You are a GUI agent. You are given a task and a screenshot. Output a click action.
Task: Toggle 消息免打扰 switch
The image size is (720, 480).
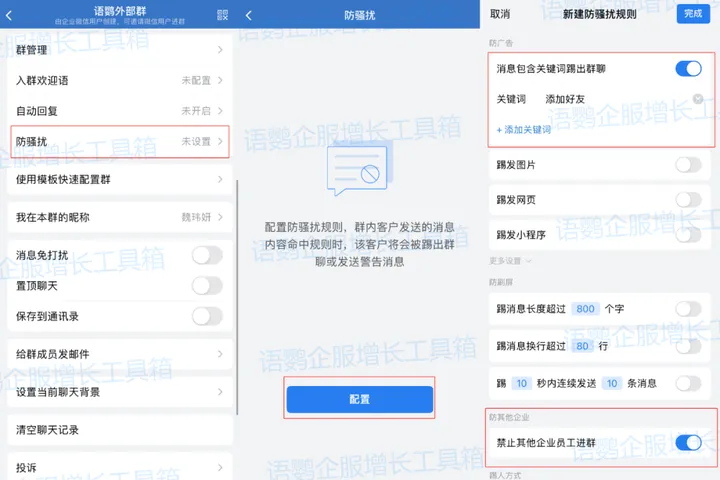click(x=207, y=255)
